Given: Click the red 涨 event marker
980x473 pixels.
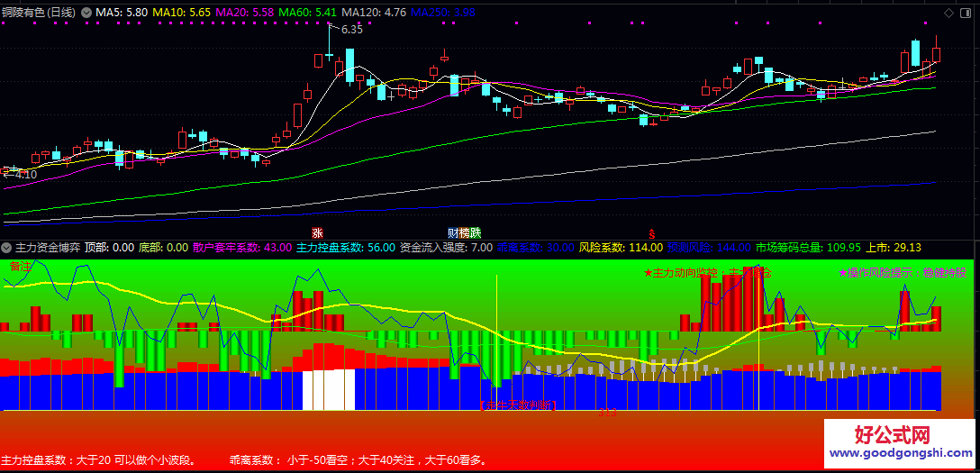Looking at the screenshot, I should tap(317, 233).
